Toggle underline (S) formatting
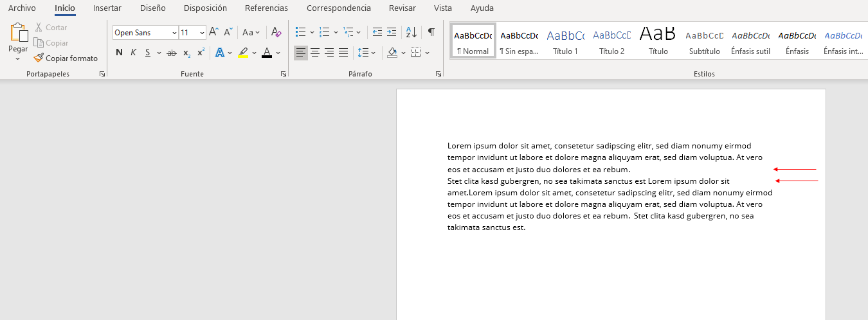 click(148, 53)
